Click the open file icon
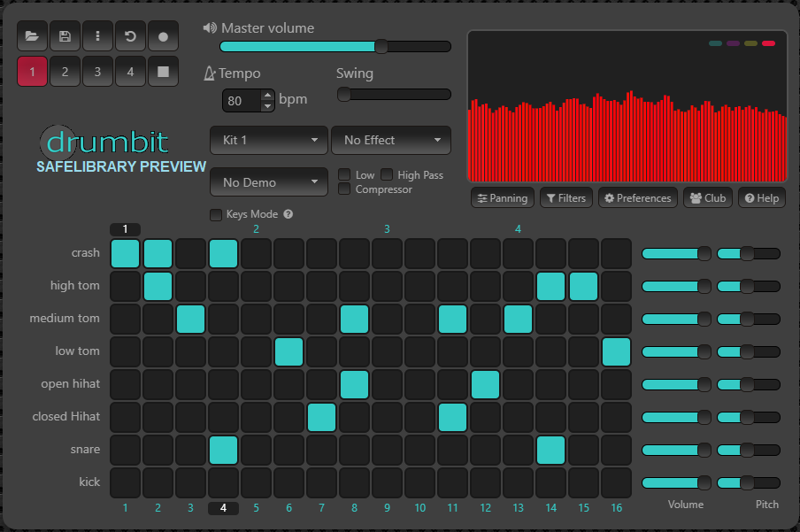Screen dimensions: 800x532 (31, 35)
